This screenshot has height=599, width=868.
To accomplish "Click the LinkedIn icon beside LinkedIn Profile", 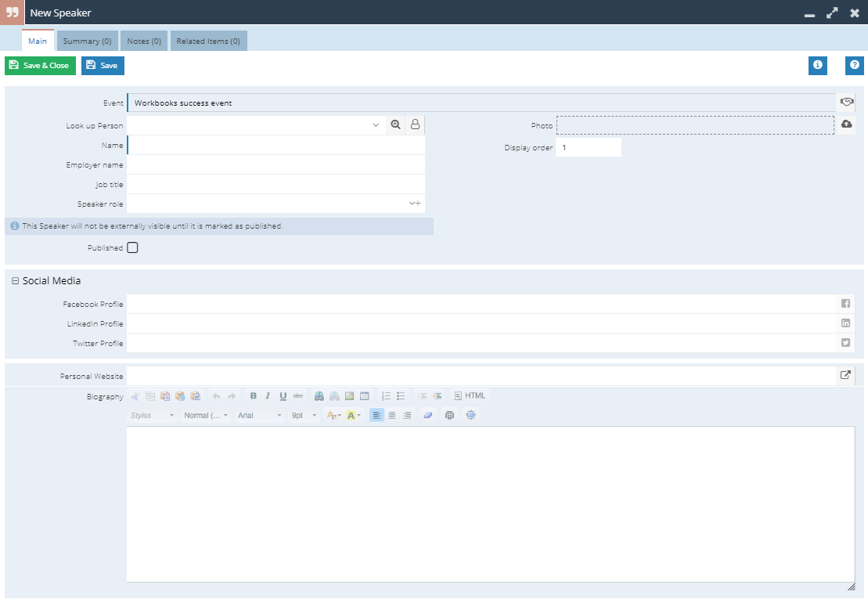I will coord(845,323).
